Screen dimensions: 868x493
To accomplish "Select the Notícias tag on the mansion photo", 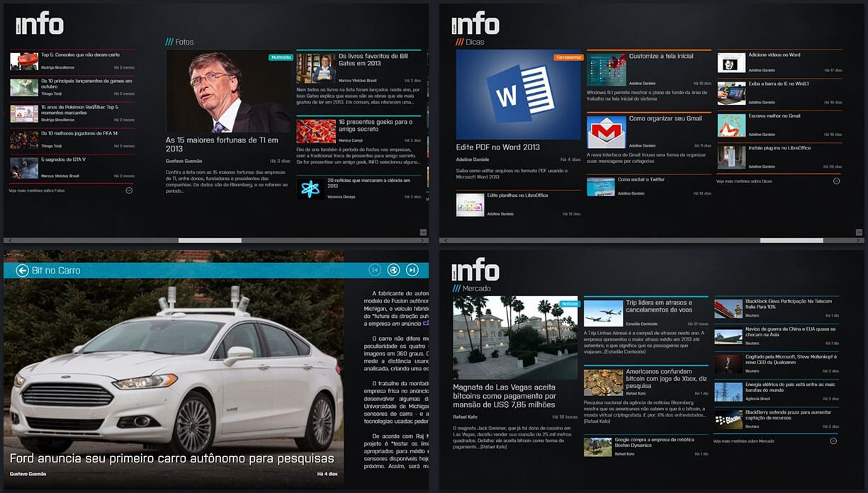I will (570, 304).
